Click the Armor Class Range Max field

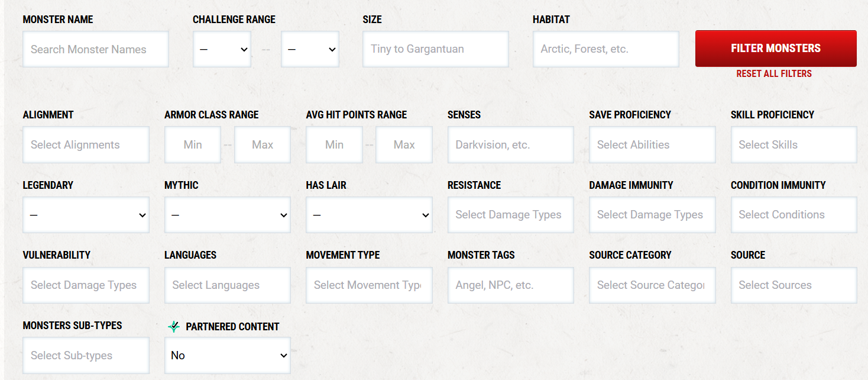pos(263,144)
